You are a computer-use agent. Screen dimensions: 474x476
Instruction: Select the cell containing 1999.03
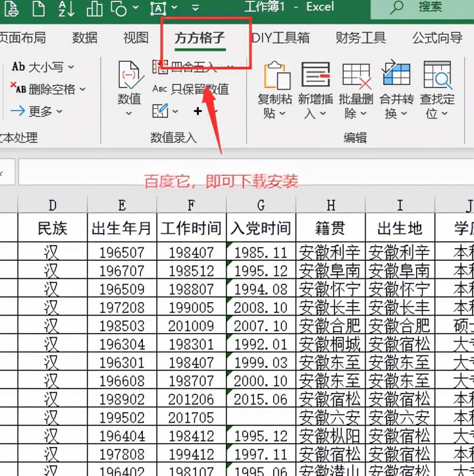pos(261,362)
